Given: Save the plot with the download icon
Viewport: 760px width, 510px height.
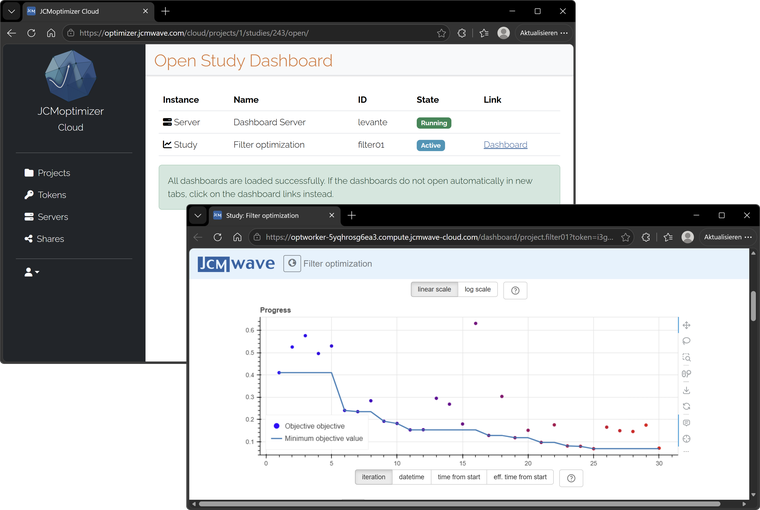Looking at the screenshot, I should pyautogui.click(x=686, y=390).
